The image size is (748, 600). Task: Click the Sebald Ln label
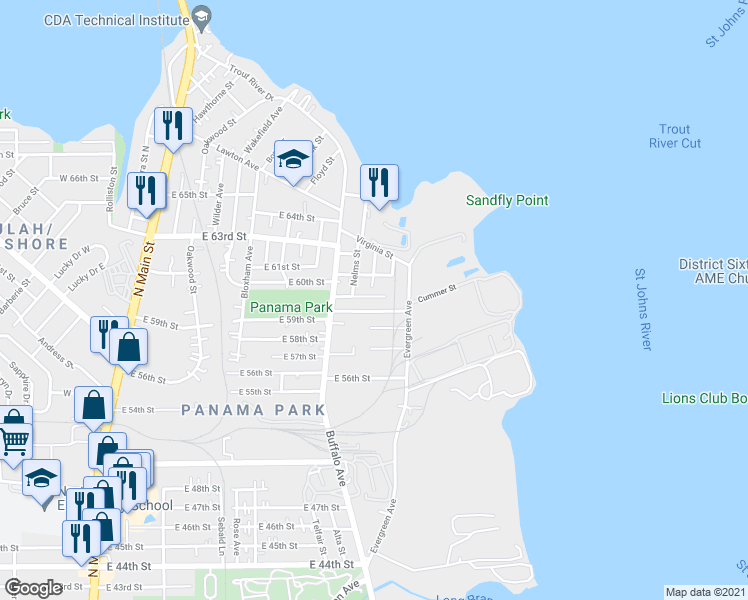221,536
